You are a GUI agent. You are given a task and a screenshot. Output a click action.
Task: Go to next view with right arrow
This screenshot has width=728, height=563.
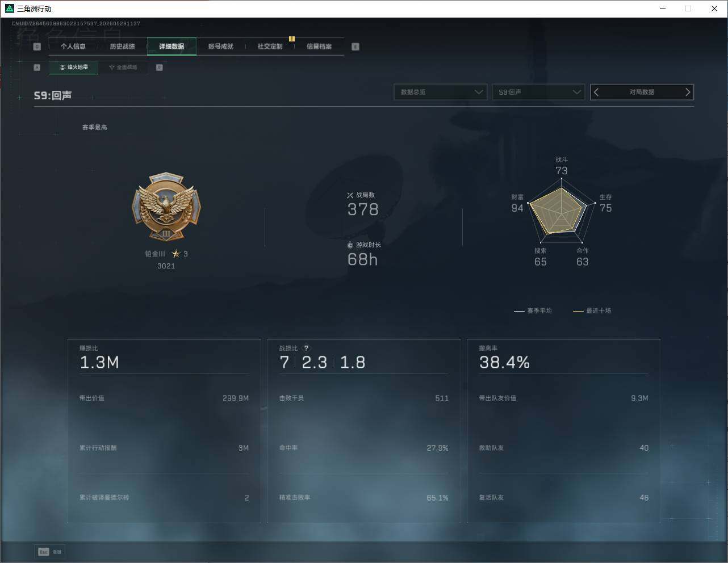point(688,92)
